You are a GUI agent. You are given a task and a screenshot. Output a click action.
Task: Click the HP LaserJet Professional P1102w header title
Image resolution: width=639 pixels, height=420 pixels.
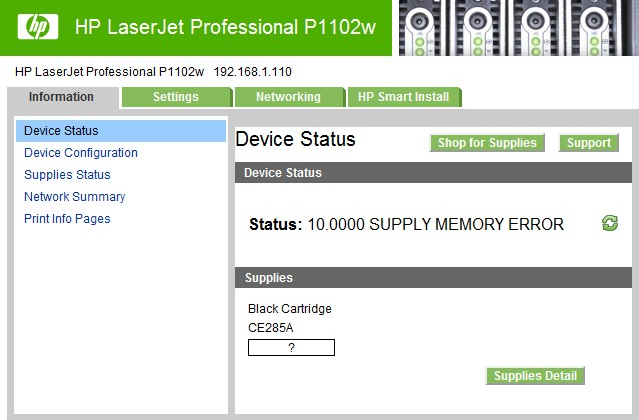pos(225,27)
